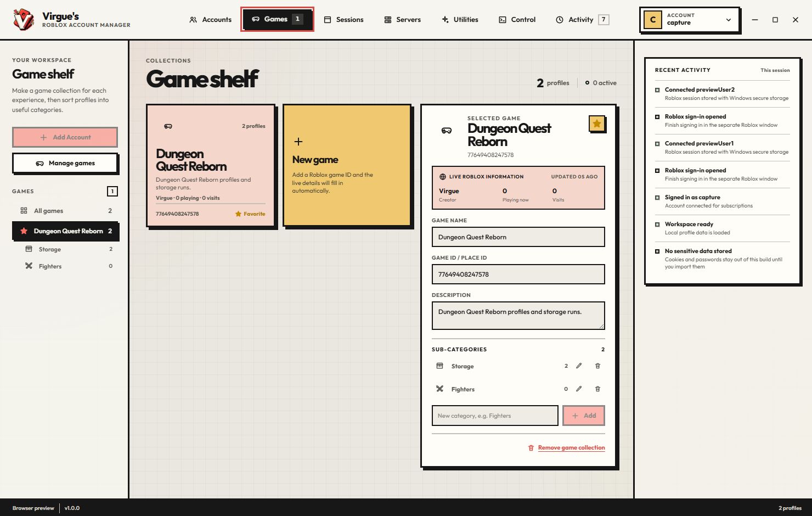
Task: Click the This session label in Recent Activity
Action: pyautogui.click(x=775, y=70)
